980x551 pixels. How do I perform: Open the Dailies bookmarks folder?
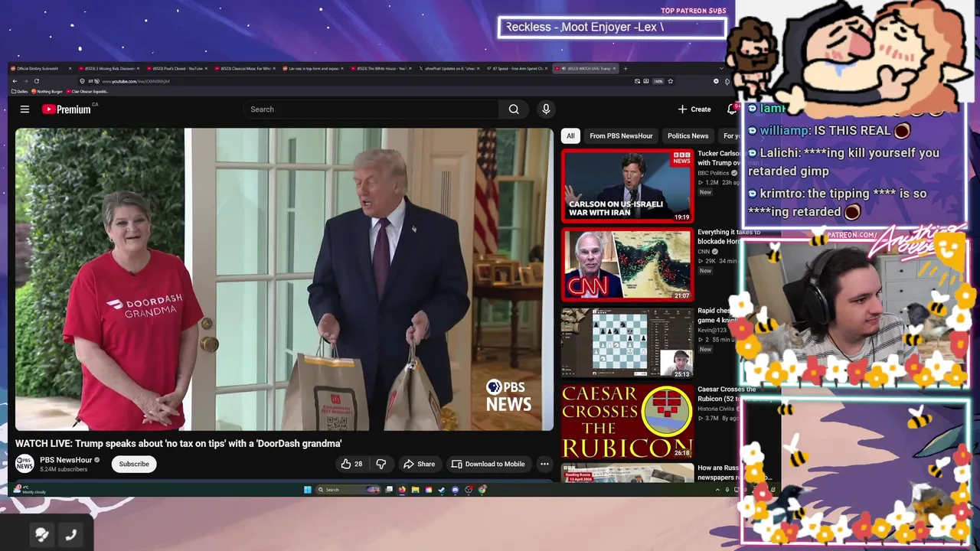(20, 91)
